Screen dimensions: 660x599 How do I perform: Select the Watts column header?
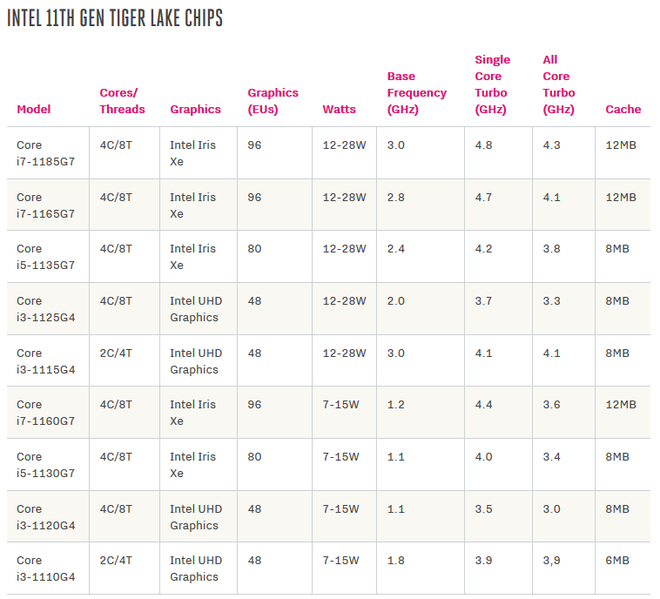click(x=340, y=109)
